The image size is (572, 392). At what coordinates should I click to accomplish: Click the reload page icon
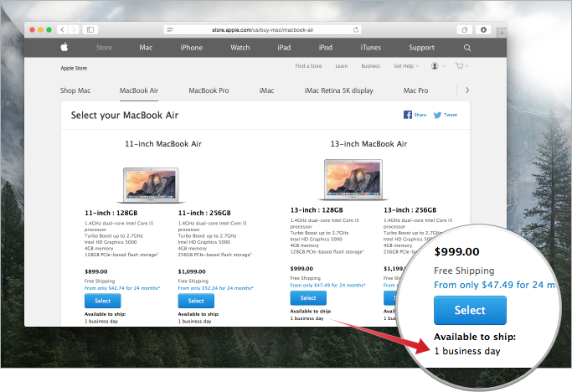pos(356,29)
